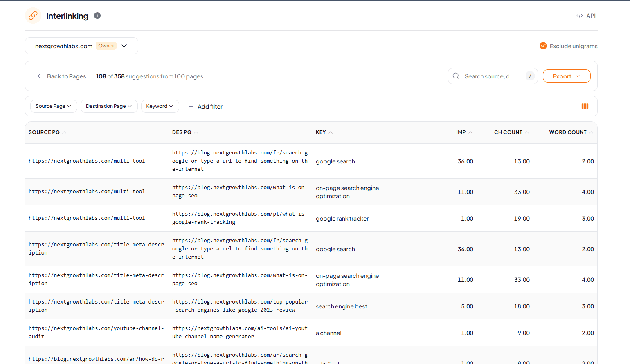Click destination URL ai-youtube-channel-name-generator
This screenshot has height=364, width=630.
click(240, 333)
